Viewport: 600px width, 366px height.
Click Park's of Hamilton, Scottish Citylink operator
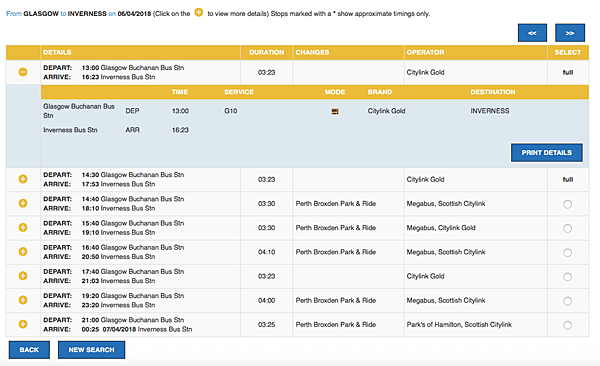click(459, 325)
